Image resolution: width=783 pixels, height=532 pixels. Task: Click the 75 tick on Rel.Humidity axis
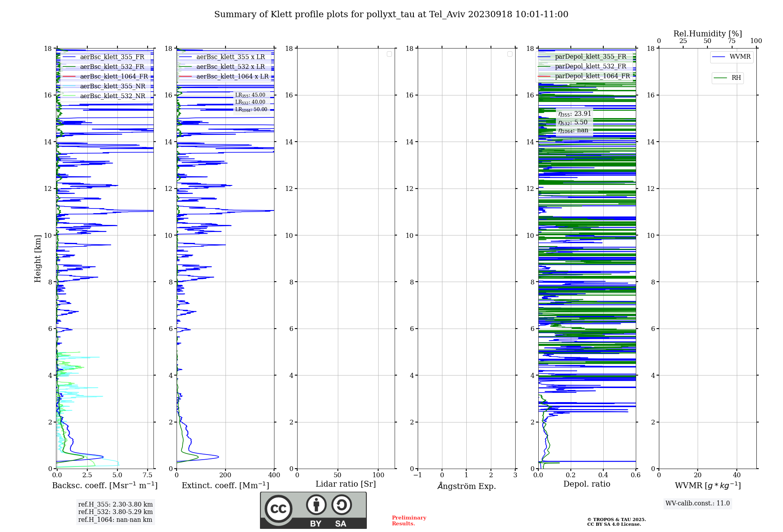click(732, 41)
